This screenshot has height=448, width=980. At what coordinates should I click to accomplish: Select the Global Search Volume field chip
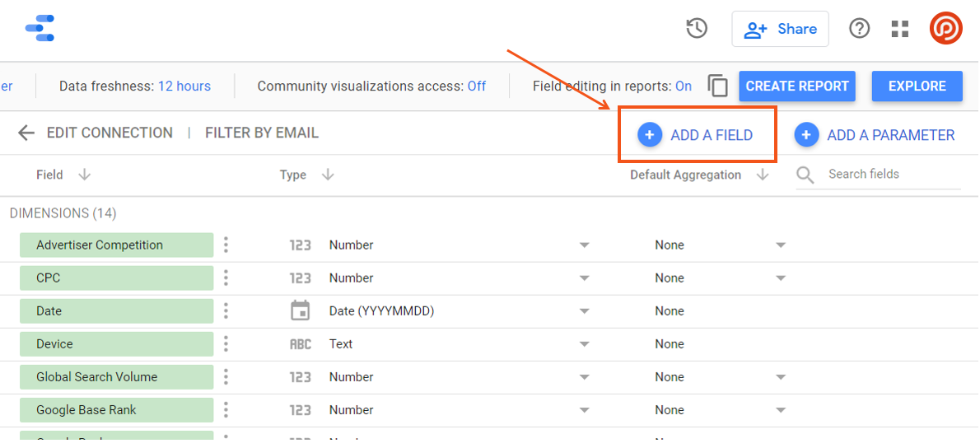click(116, 376)
